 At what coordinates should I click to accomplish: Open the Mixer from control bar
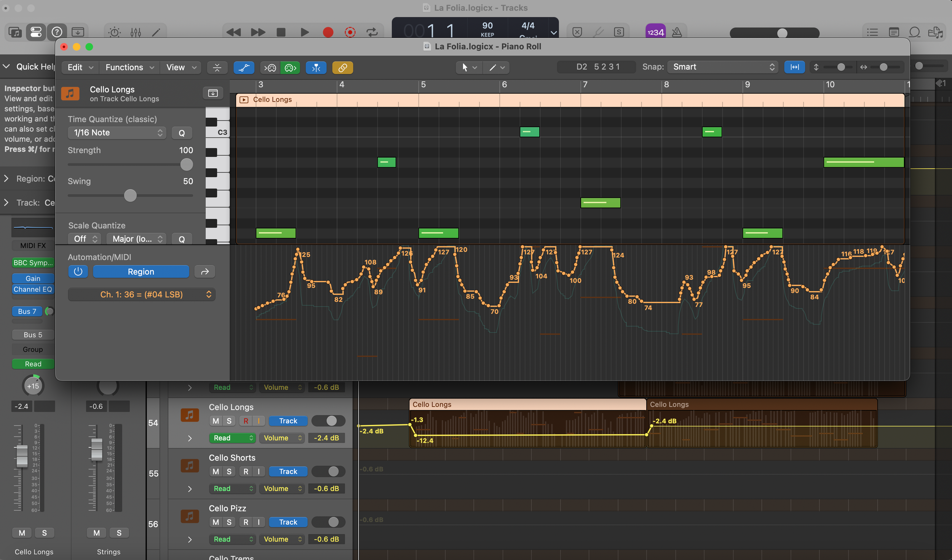[136, 32]
